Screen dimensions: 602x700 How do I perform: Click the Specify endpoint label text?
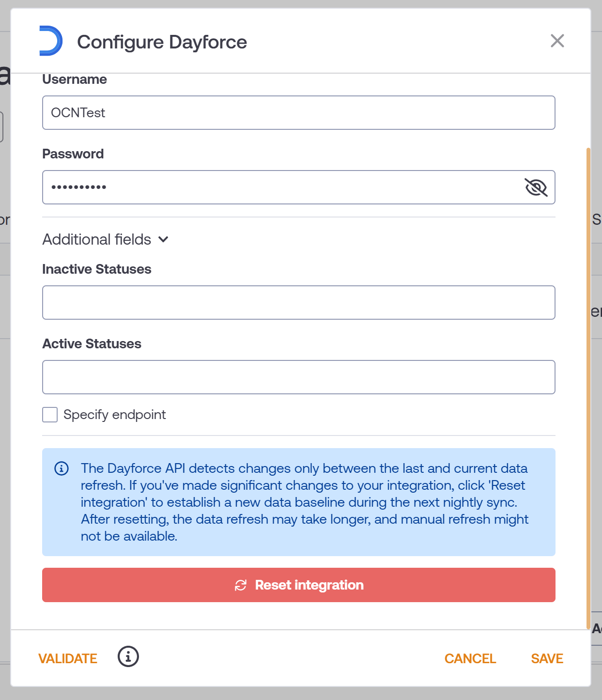(x=115, y=415)
